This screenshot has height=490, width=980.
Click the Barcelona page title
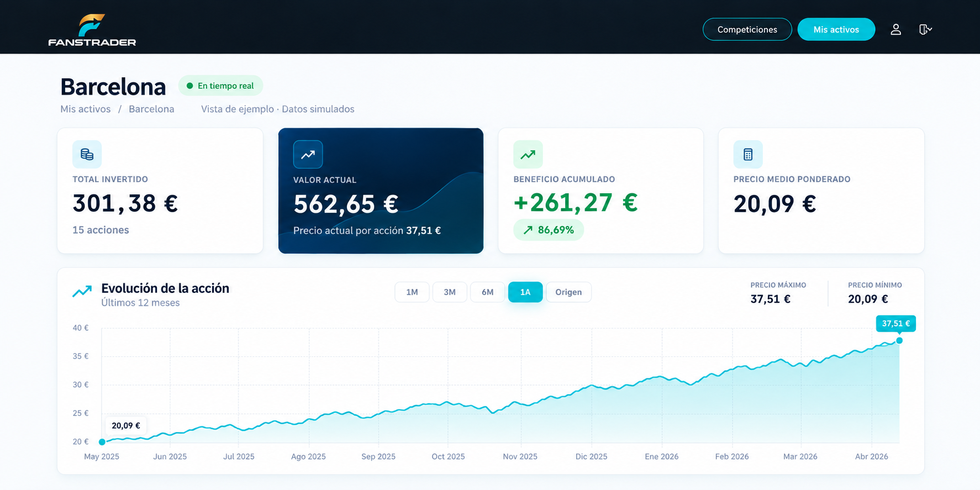[x=113, y=87]
